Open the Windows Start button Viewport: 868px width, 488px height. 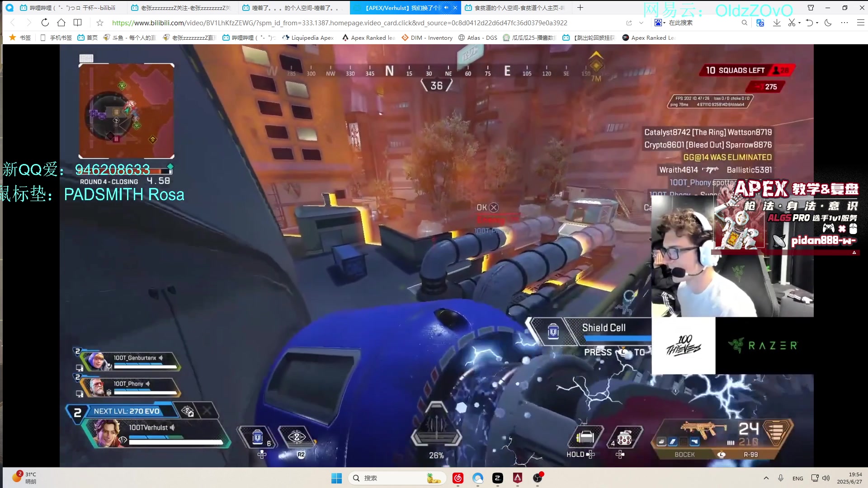(x=336, y=478)
